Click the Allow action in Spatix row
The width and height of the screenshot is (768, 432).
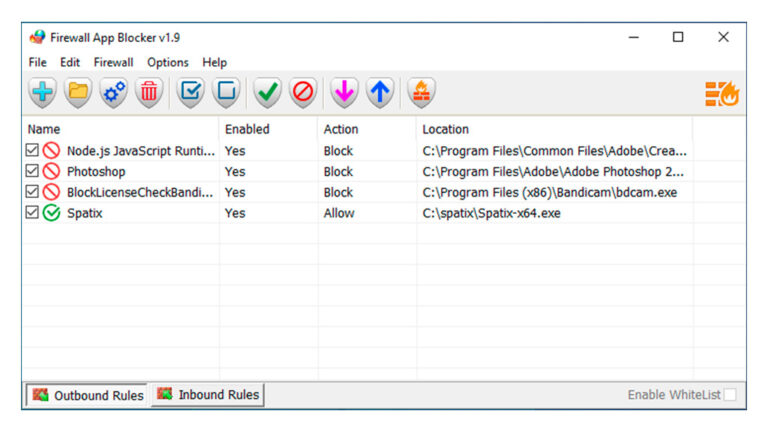[339, 214]
